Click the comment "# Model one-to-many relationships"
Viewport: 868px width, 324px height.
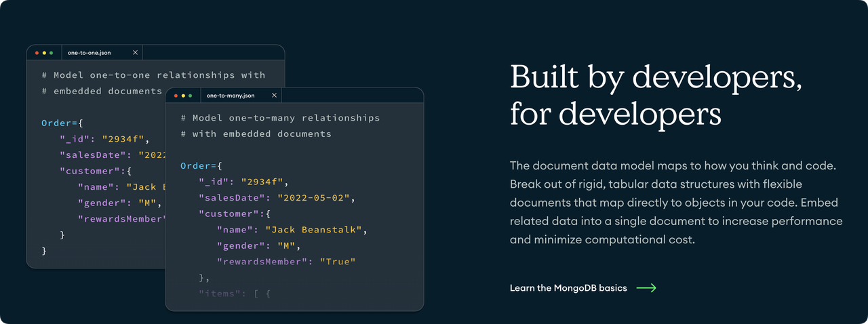coord(280,118)
